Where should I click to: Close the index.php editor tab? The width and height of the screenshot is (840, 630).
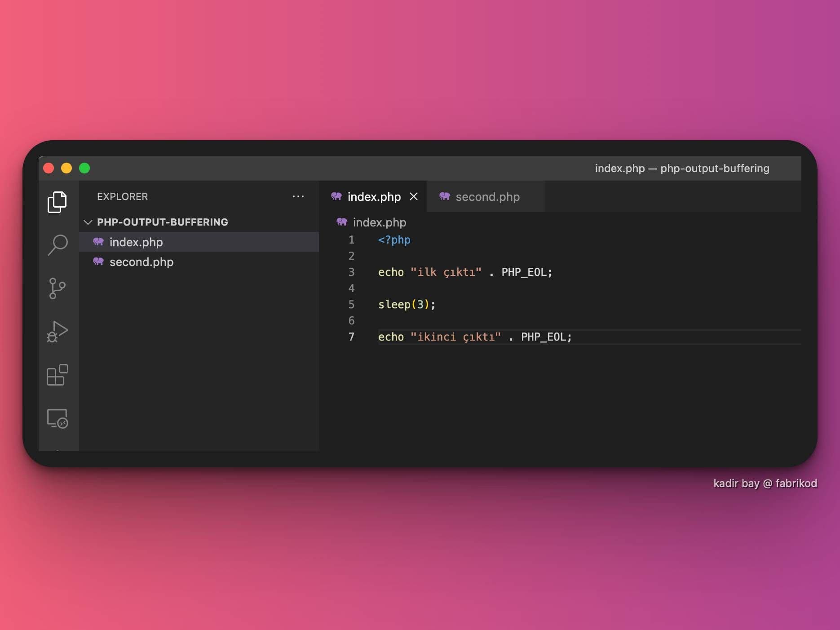coord(414,196)
